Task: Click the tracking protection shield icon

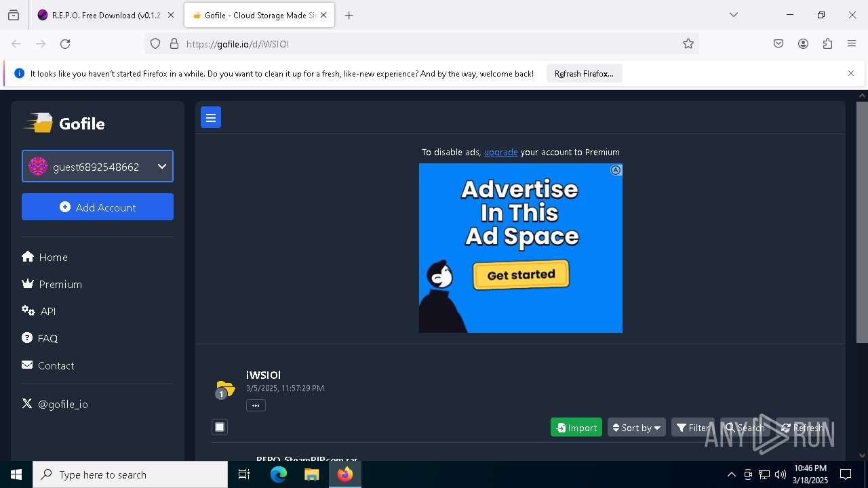Action: click(x=155, y=44)
